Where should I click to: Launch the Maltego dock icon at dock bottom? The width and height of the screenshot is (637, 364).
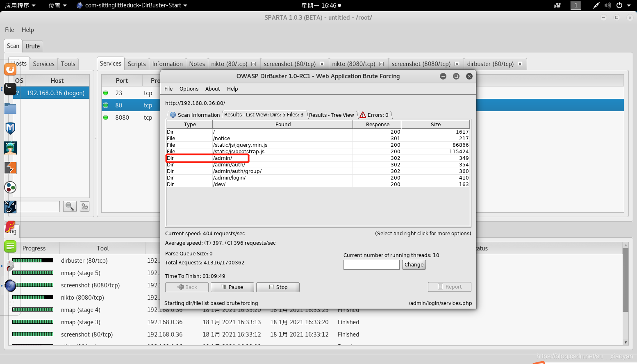tap(10, 207)
